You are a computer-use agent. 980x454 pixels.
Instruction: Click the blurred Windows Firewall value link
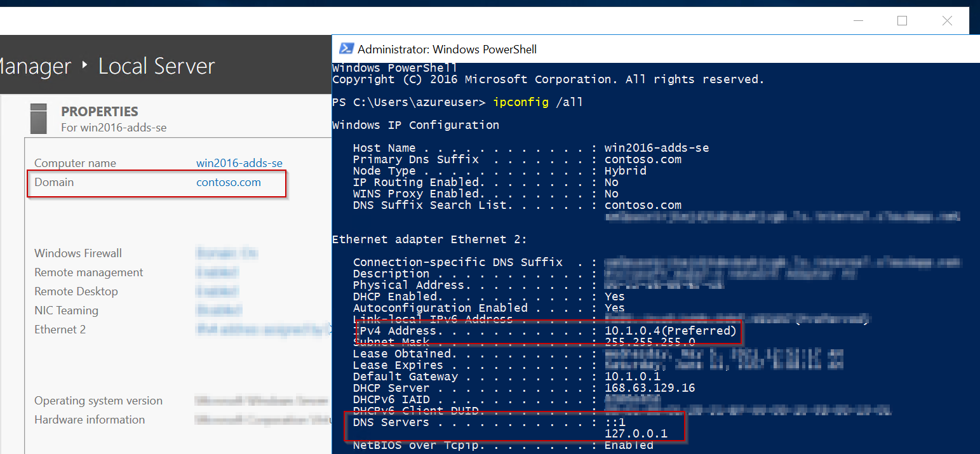click(227, 253)
